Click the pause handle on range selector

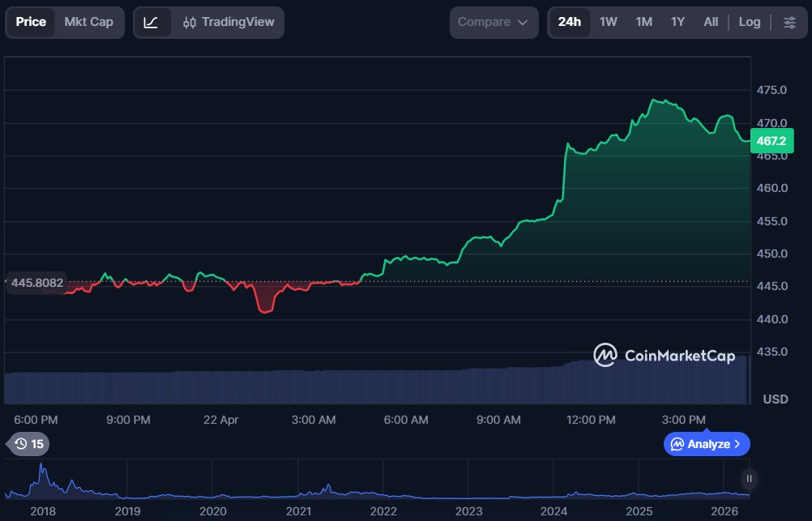click(750, 479)
